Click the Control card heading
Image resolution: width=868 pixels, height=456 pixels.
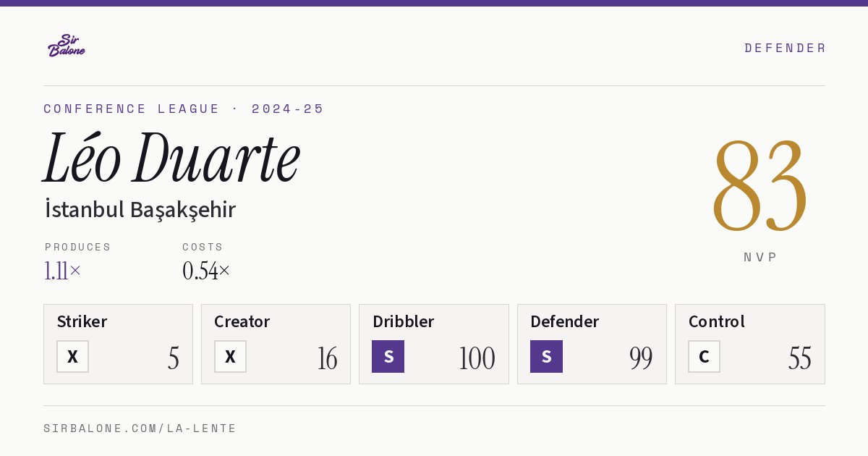click(x=716, y=321)
